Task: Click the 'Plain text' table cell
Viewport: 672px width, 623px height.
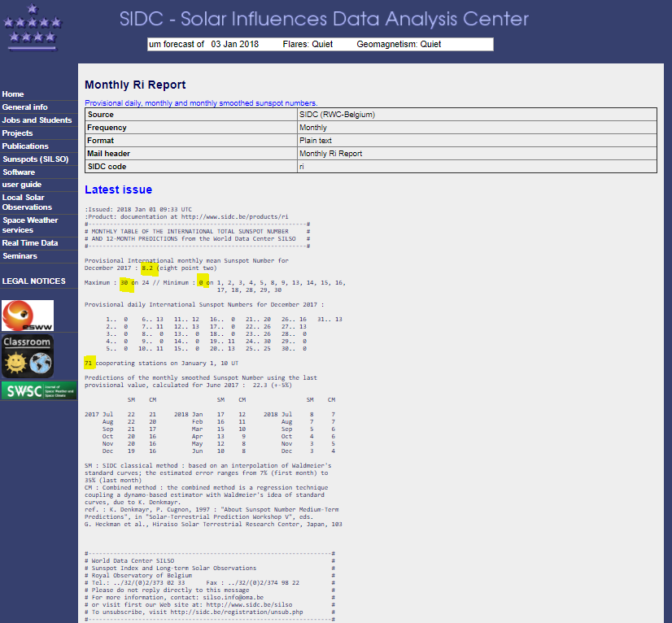Action: pyautogui.click(x=477, y=141)
